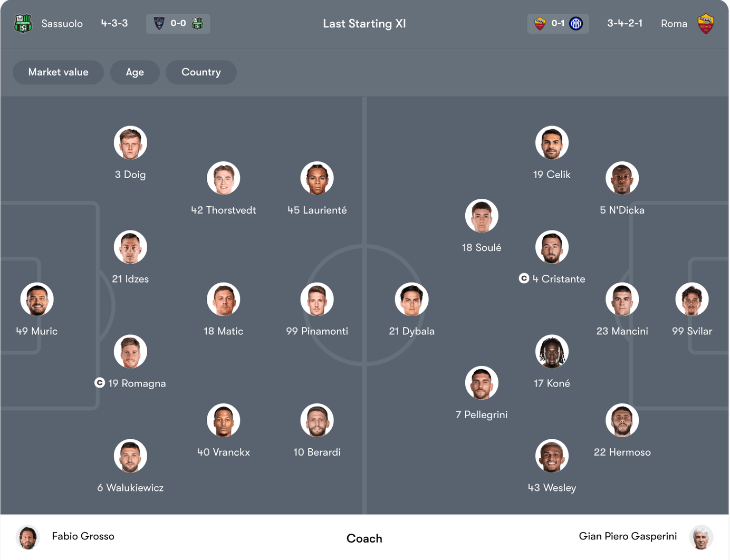Image resolution: width=730 pixels, height=560 pixels.
Task: Select Dybala's player portrait
Action: (411, 300)
